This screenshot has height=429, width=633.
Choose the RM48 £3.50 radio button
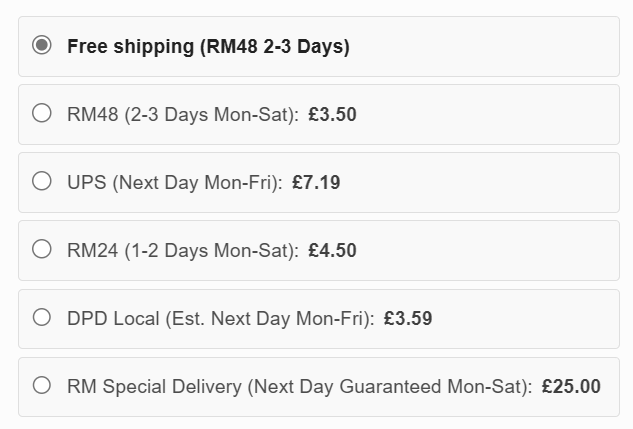pyautogui.click(x=42, y=114)
